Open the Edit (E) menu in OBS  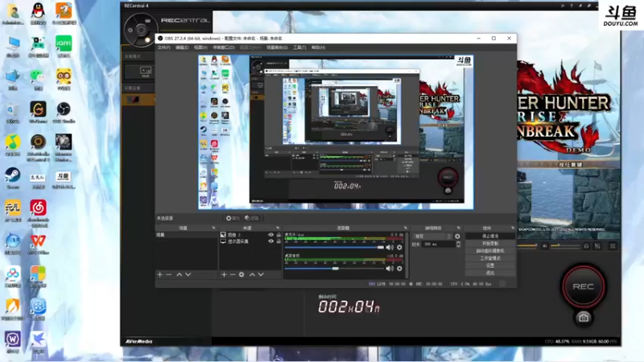[x=182, y=47]
